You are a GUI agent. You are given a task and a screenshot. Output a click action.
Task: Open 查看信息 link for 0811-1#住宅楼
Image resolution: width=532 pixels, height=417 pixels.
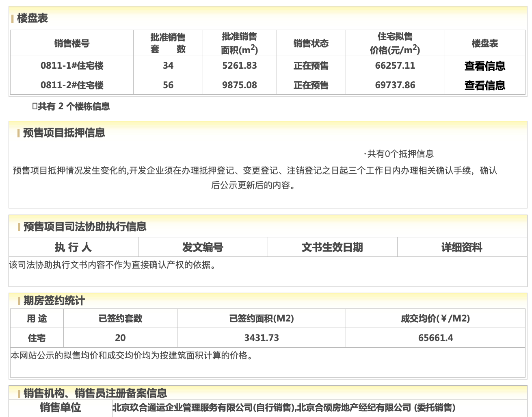click(x=484, y=66)
